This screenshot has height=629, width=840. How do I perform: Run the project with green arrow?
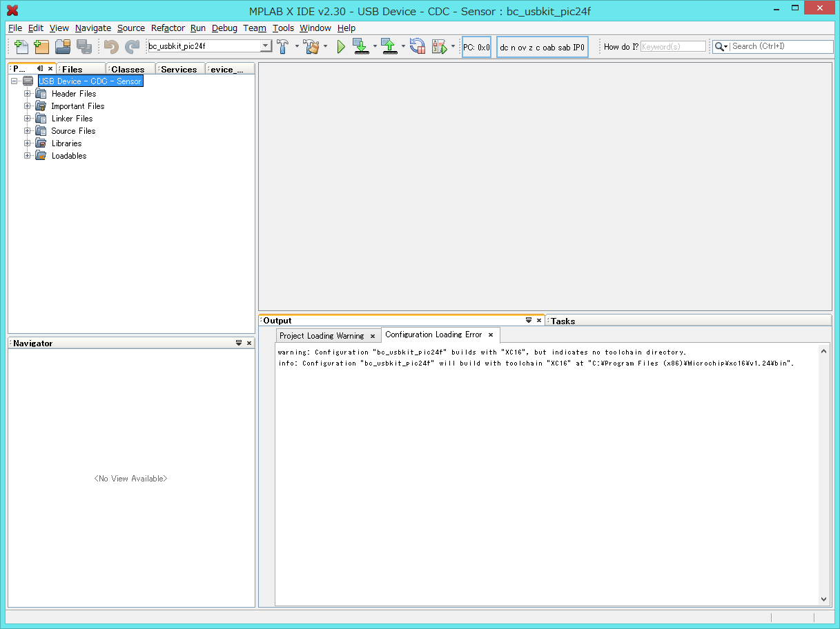point(341,47)
